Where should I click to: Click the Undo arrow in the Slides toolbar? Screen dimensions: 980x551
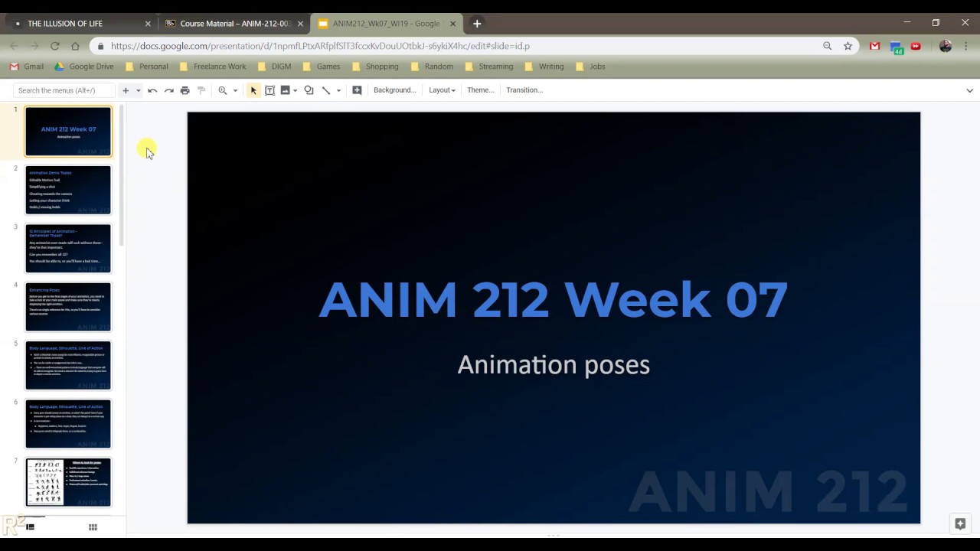coord(152,90)
